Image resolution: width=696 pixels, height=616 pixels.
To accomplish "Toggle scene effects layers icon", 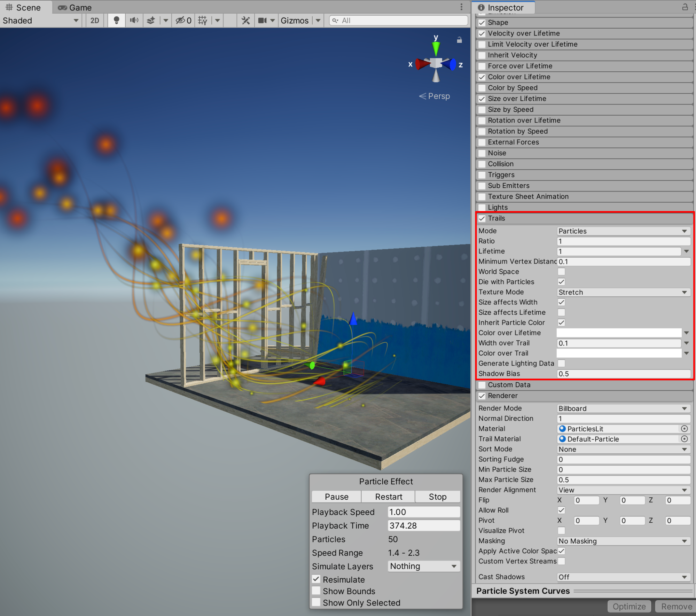I will pos(151,21).
